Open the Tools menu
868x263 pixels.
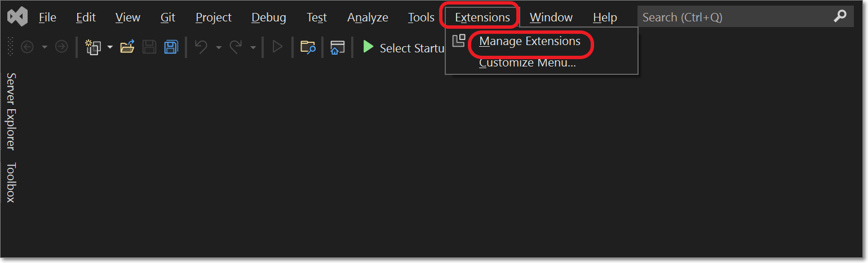(421, 17)
